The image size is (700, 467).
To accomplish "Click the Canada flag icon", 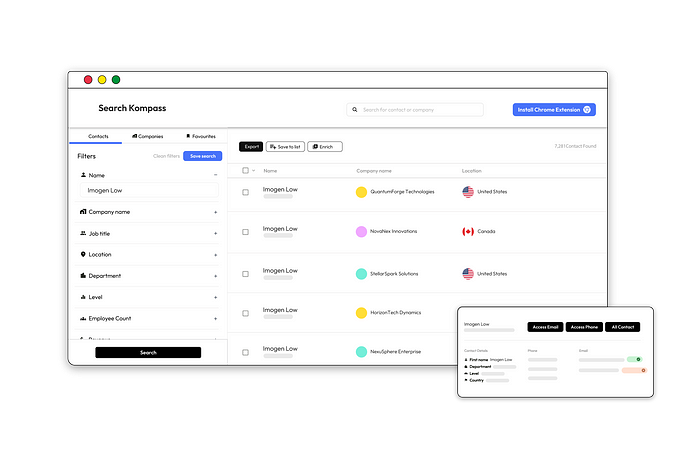I will tap(468, 231).
